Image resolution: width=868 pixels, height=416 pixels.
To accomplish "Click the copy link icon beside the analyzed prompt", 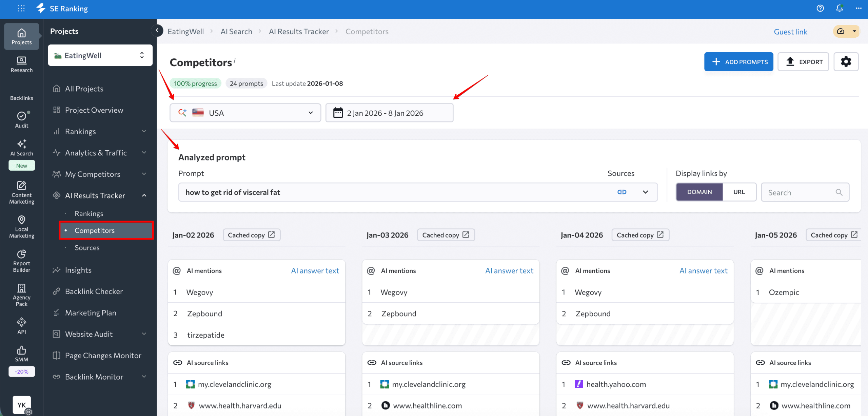I will (x=622, y=192).
